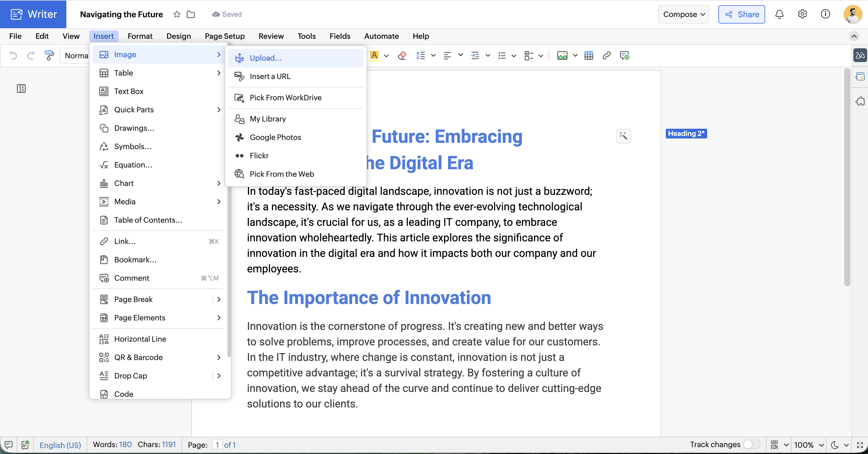
Task: Click the highlight color A swatch
Action: (x=374, y=55)
